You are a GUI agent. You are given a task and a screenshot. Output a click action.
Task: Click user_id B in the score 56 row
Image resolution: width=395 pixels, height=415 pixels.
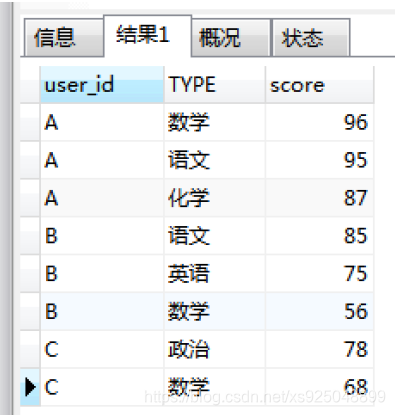click(102, 311)
